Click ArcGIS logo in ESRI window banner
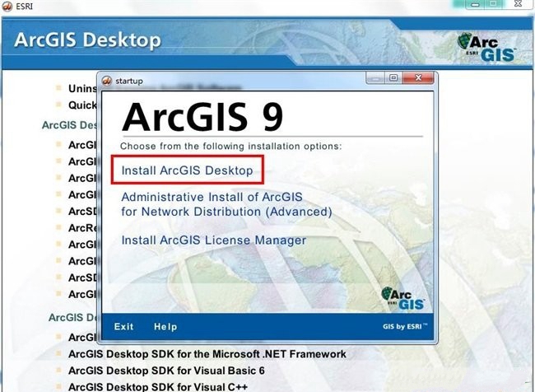Viewport: 535px width, 392px height. 486,47
